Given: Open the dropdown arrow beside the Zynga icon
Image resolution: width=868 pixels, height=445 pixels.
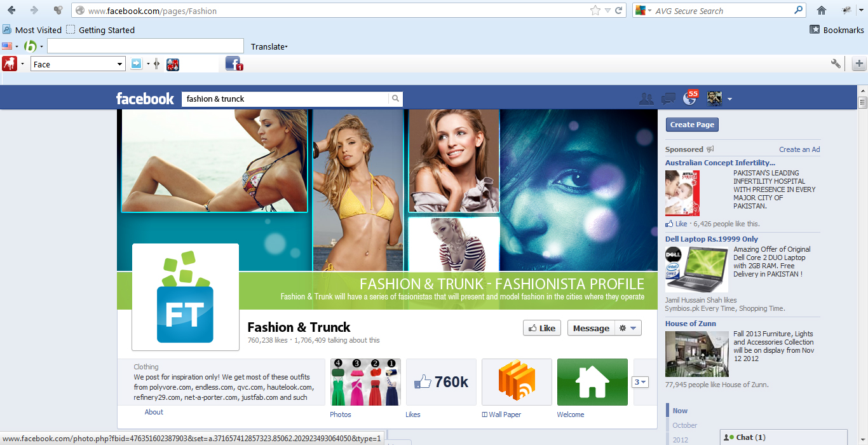Looking at the screenshot, I should (x=22, y=64).
